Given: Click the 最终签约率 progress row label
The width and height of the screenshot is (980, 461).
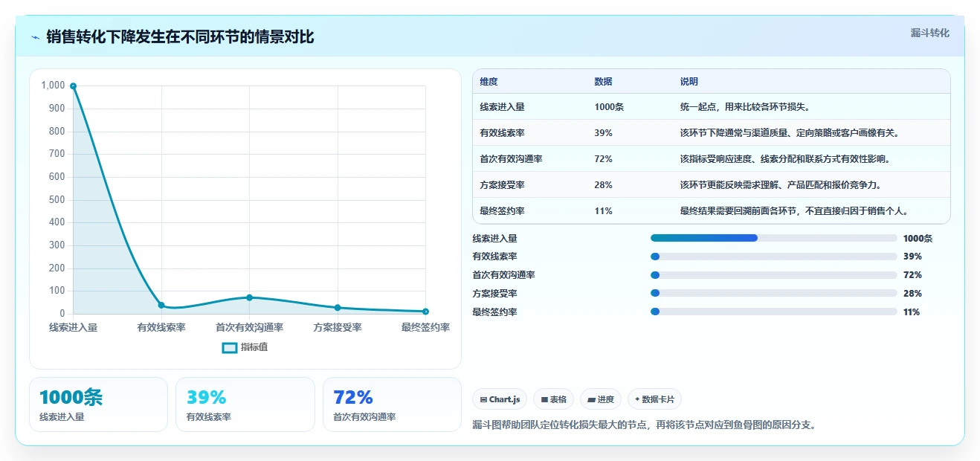Looking at the screenshot, I should (x=494, y=312).
